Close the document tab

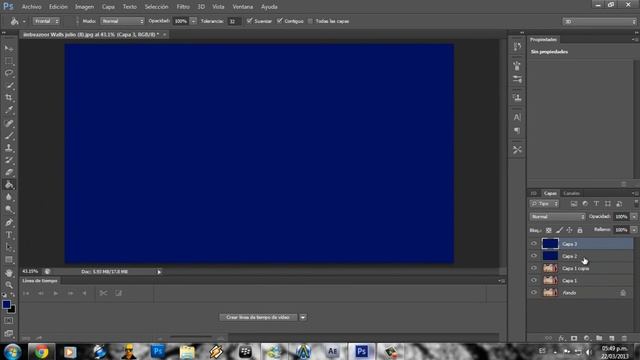tap(164, 35)
